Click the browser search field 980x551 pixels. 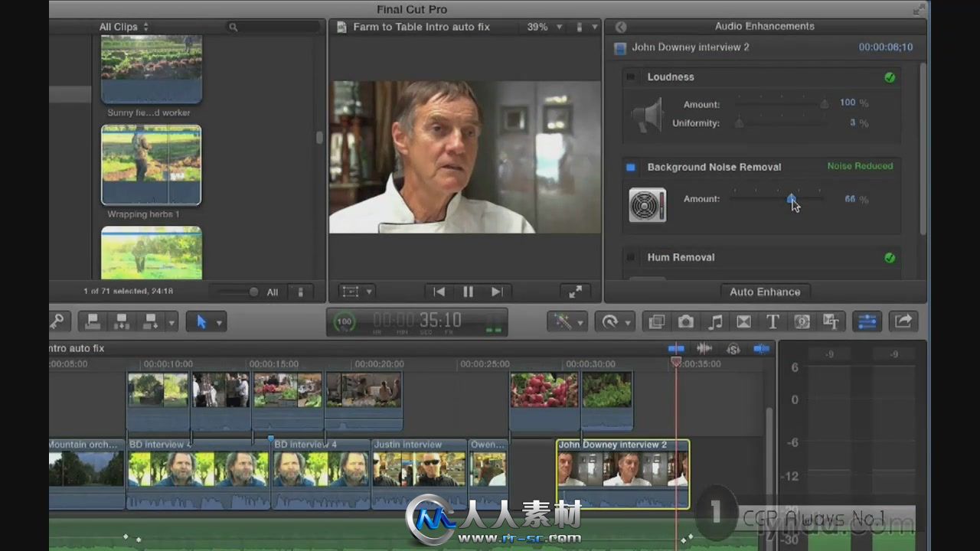click(x=273, y=27)
